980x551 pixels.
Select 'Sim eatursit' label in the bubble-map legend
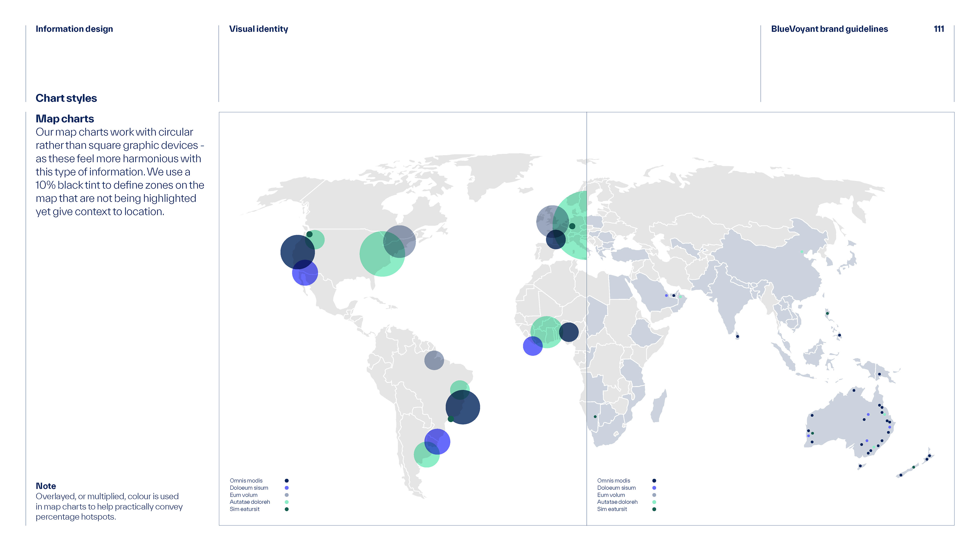[244, 509]
